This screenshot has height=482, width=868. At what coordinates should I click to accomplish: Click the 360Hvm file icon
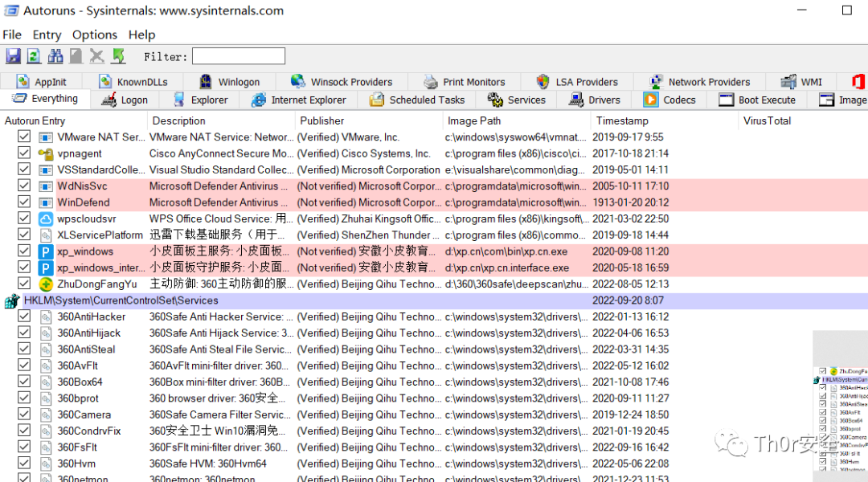coord(45,464)
